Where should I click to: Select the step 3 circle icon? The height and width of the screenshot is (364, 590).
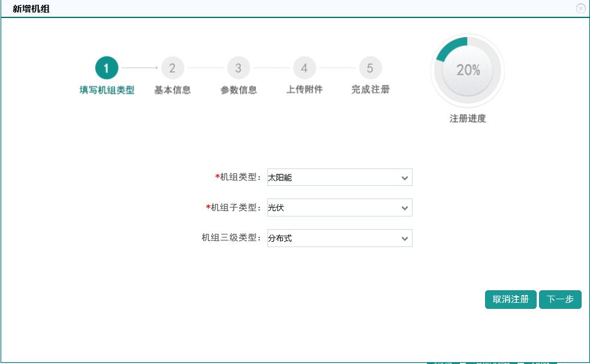239,68
